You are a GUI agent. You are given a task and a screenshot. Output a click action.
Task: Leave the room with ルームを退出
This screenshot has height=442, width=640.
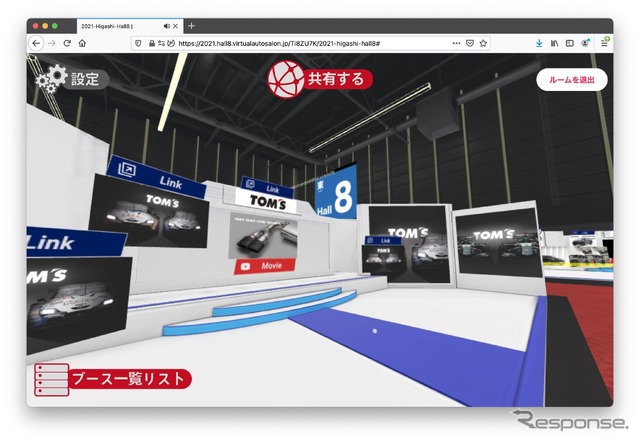coord(571,80)
